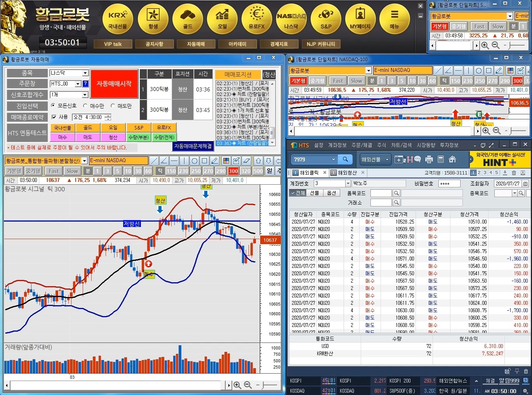Select the trend line tool in 통합형 chart toolbar
The width and height of the screenshot is (532, 395).
coord(154,161)
